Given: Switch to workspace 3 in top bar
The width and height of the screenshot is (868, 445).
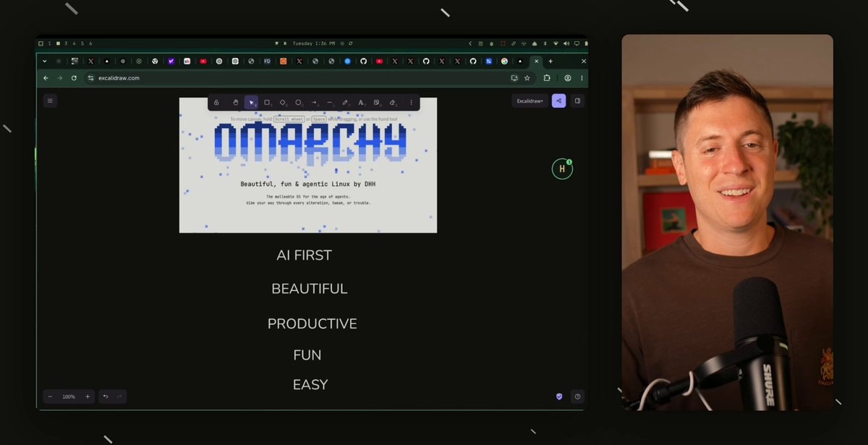Looking at the screenshot, I should point(67,43).
